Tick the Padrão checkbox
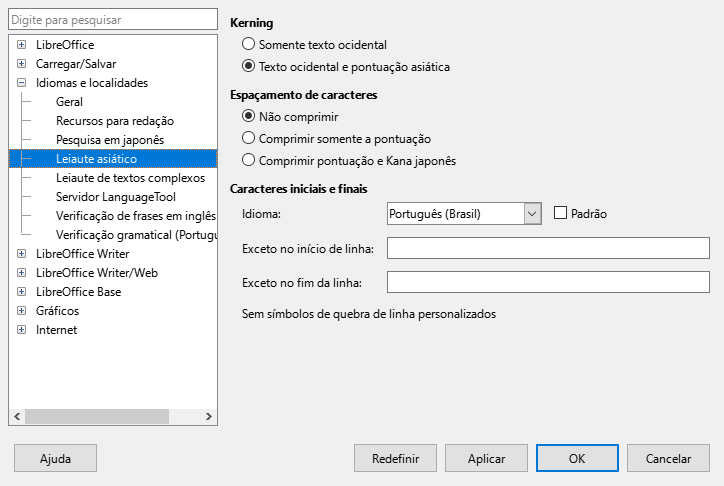This screenshot has height=486, width=724. pos(560,213)
